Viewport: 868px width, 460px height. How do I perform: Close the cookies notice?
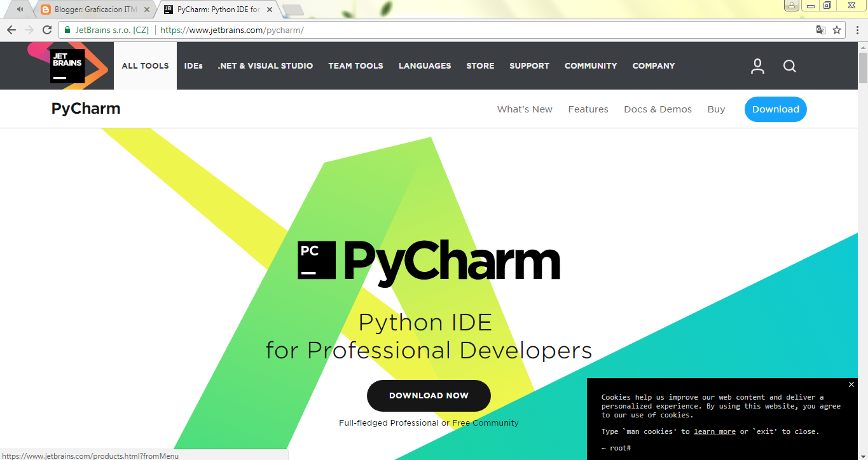[x=851, y=384]
